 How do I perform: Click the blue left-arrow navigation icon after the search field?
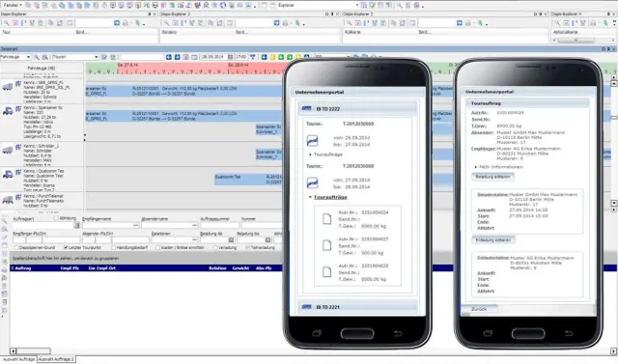[x=169, y=57]
